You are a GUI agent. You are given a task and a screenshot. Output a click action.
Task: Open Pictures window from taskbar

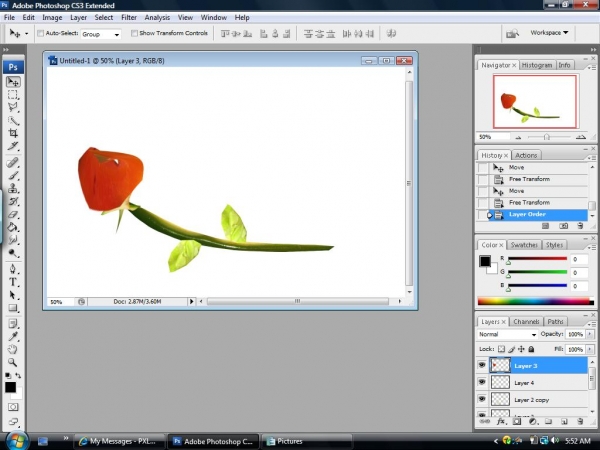[307, 441]
